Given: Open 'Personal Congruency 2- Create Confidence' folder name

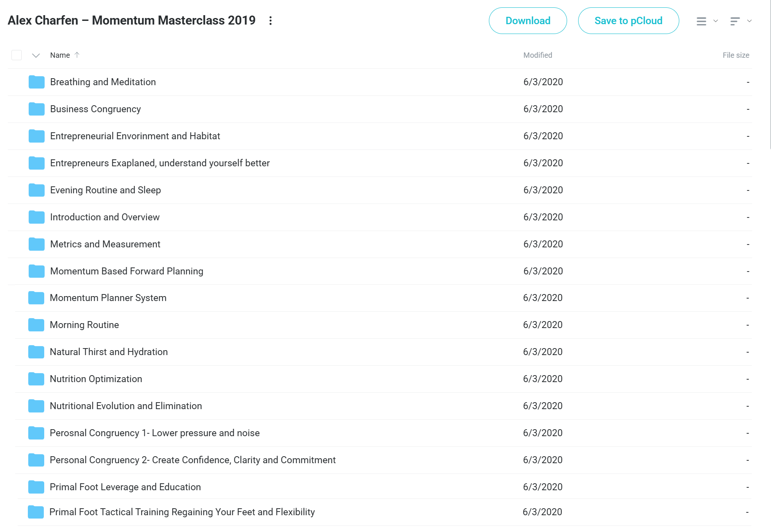Looking at the screenshot, I should click(x=192, y=460).
